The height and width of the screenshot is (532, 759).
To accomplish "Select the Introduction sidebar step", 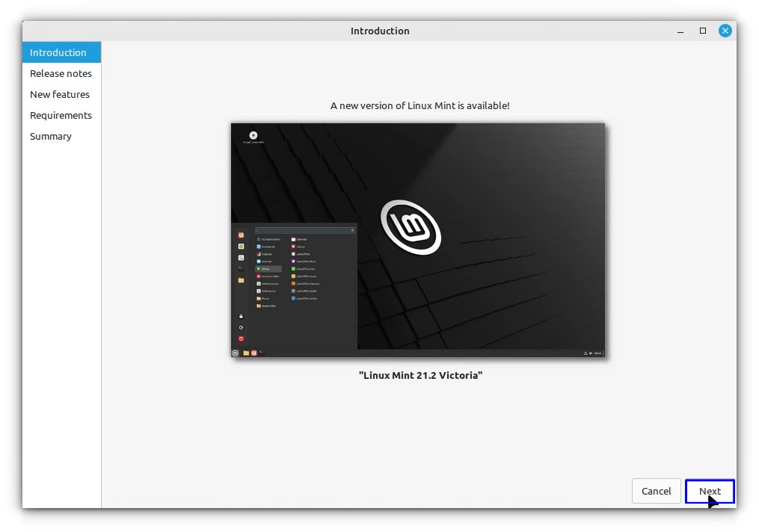I will point(61,52).
